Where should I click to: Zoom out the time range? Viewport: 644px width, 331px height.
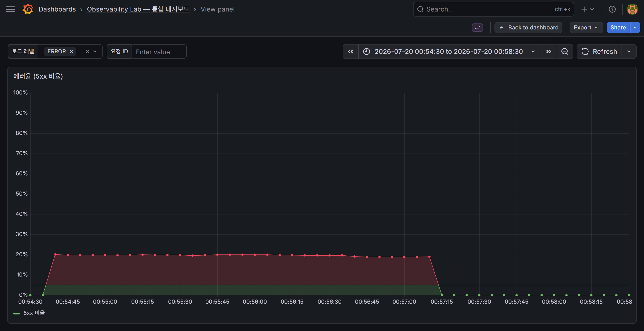(x=565, y=51)
